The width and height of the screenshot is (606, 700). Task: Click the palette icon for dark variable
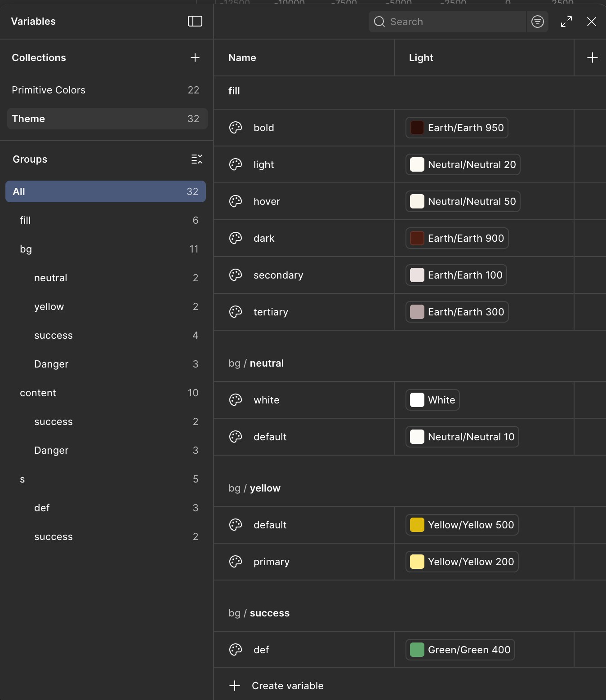click(236, 238)
